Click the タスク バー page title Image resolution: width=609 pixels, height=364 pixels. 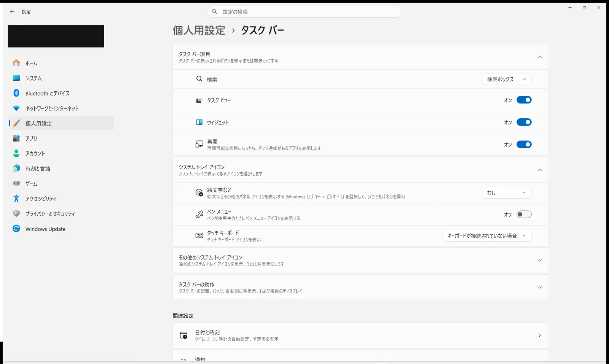coord(262,30)
